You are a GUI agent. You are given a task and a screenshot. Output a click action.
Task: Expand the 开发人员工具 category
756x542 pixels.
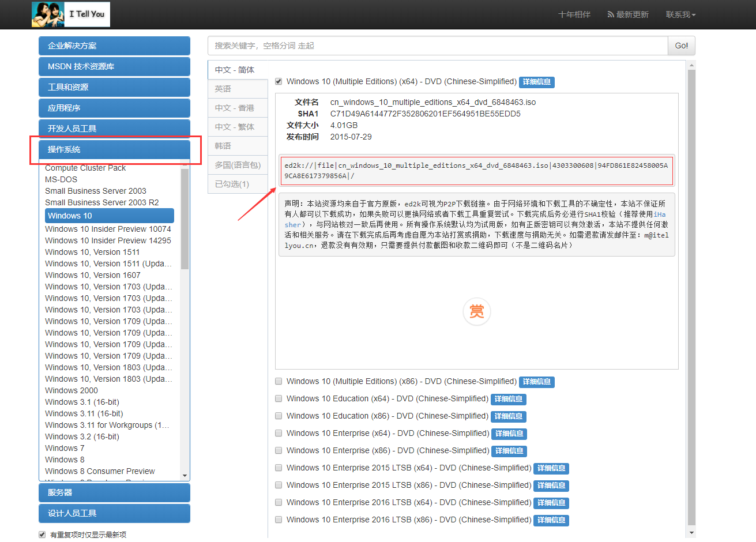(114, 129)
